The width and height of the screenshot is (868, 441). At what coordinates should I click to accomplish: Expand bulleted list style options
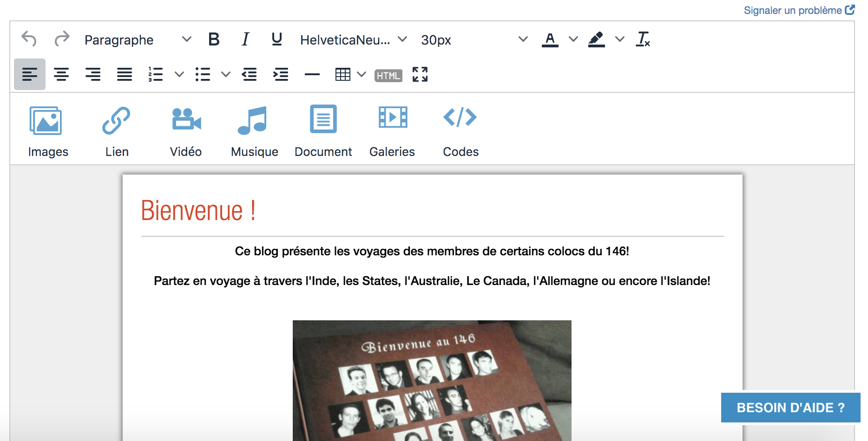click(x=226, y=74)
